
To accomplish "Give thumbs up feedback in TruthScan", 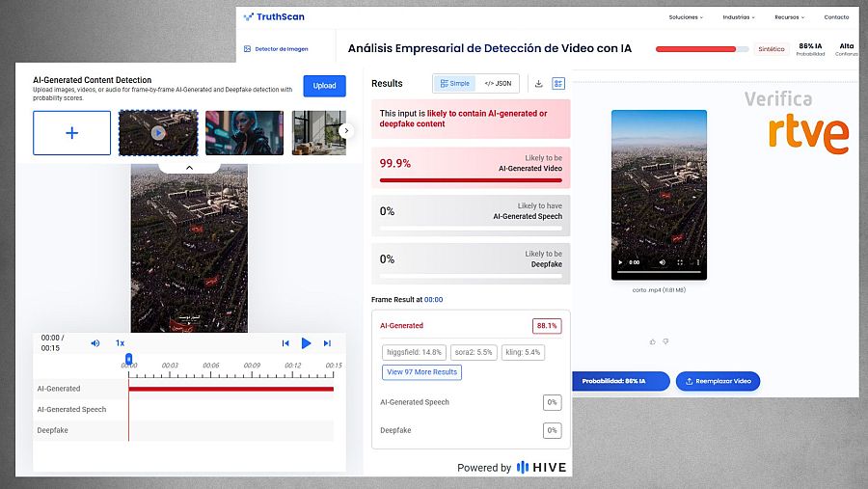I will pos(653,341).
